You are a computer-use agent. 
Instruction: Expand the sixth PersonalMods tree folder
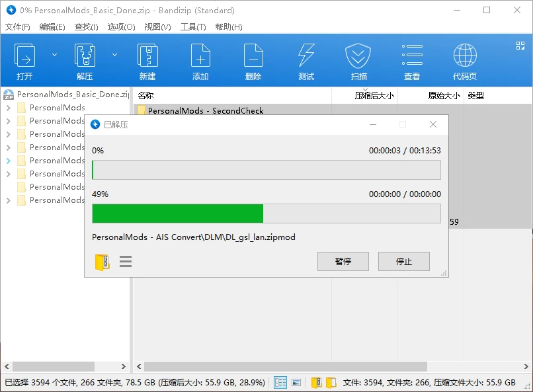9,175
